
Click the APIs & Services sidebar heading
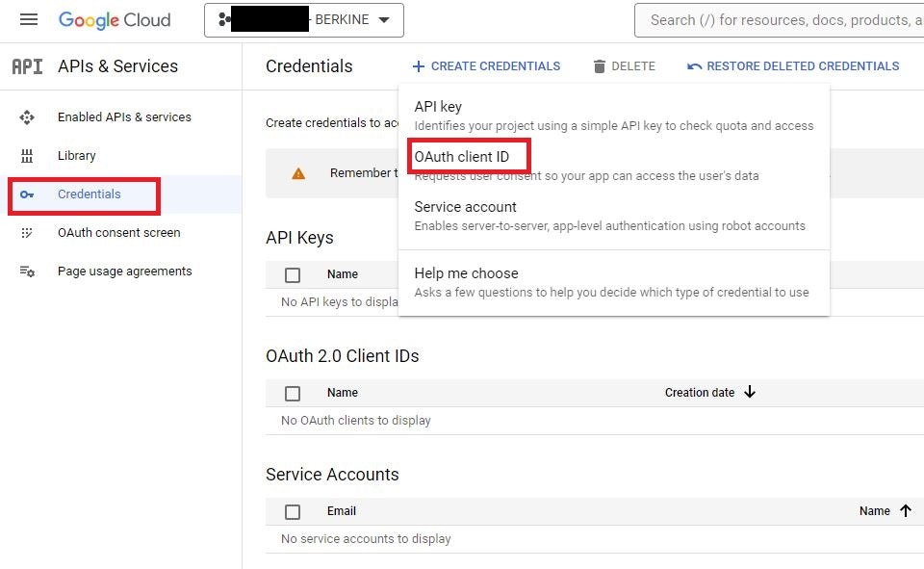point(117,66)
